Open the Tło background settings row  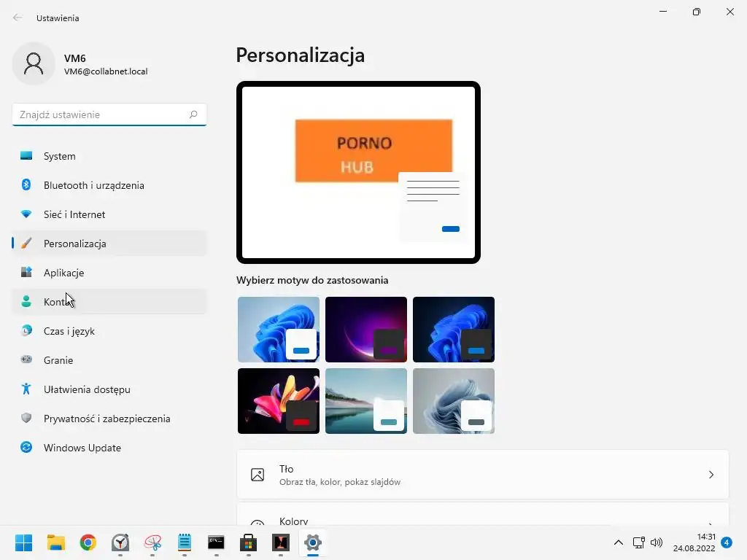483,475
